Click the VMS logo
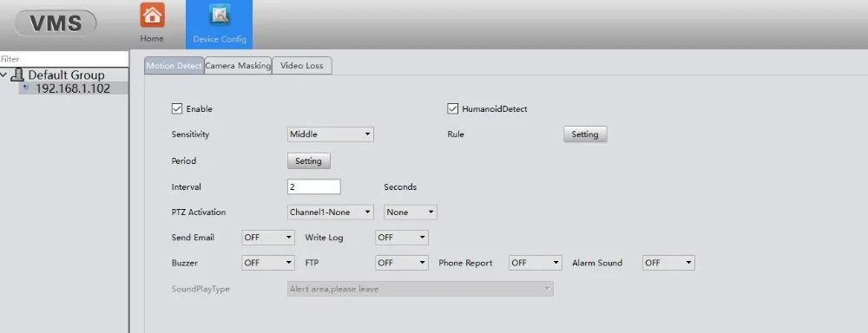The height and width of the screenshot is (333, 868). point(56,23)
